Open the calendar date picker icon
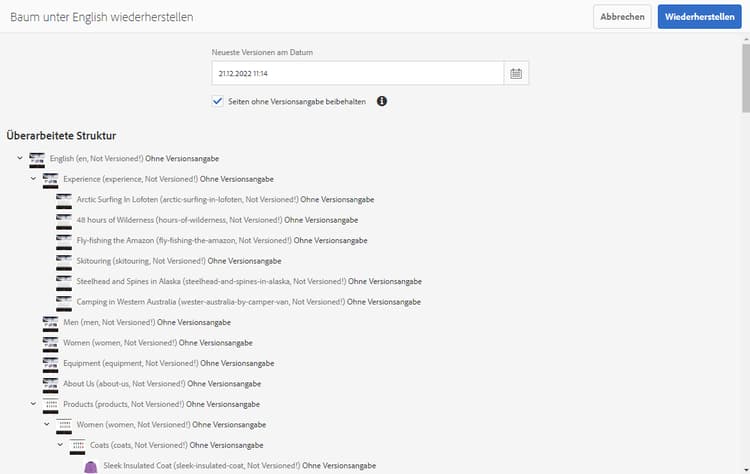This screenshot has width=750, height=474. tap(516, 74)
